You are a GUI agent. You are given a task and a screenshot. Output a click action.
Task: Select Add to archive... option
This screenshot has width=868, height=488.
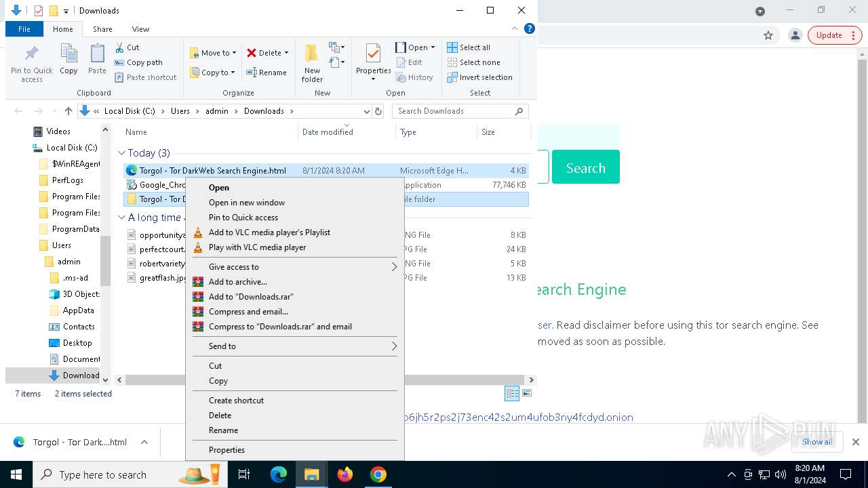[237, 282]
